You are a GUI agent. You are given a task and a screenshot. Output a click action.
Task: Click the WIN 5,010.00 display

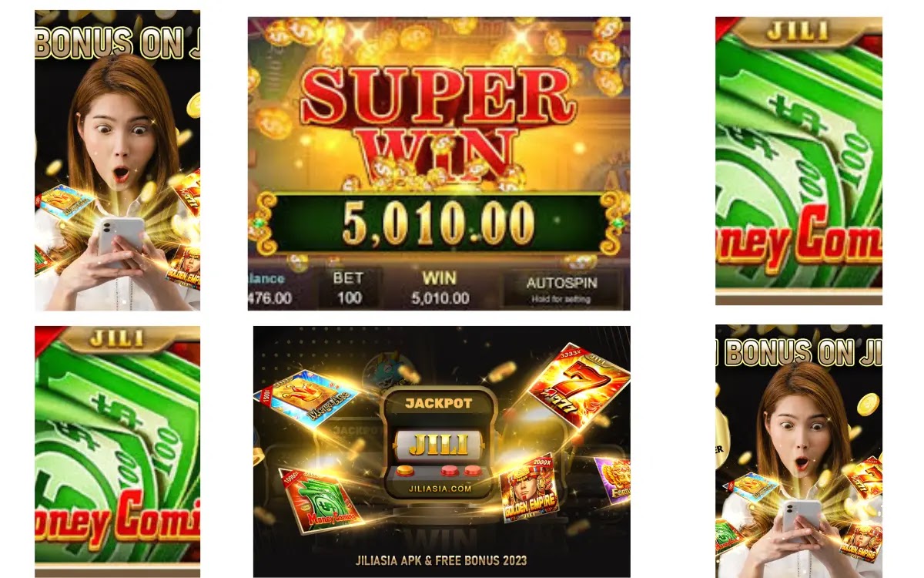coord(440,287)
